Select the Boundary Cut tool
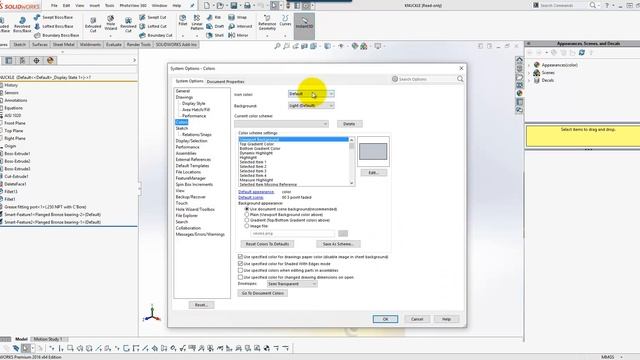 click(x=156, y=35)
